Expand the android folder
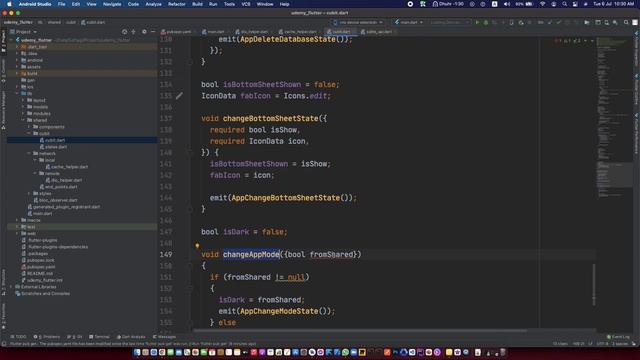The image size is (640, 360). tap(17, 60)
